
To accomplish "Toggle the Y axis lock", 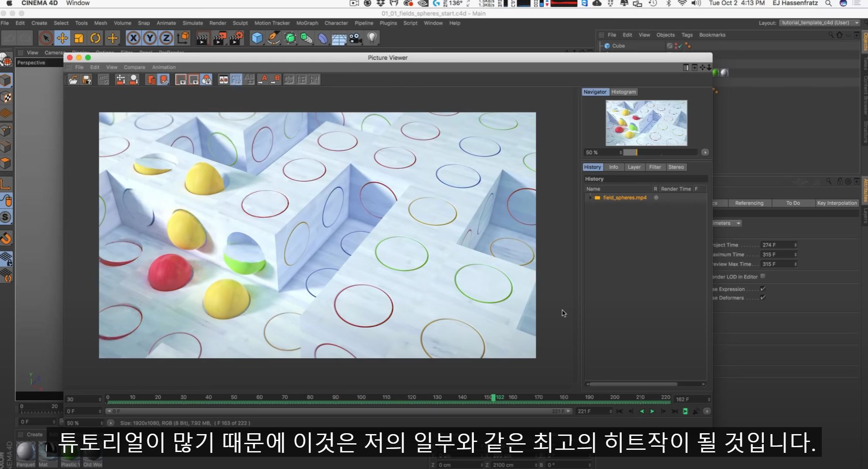I will 150,38.
